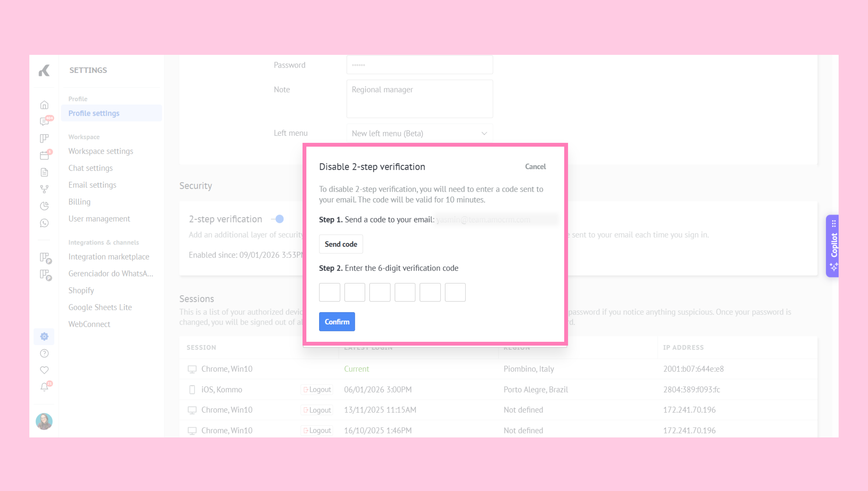This screenshot has height=491, width=868.
Task: Open the home dashboard icon
Action: (x=44, y=105)
